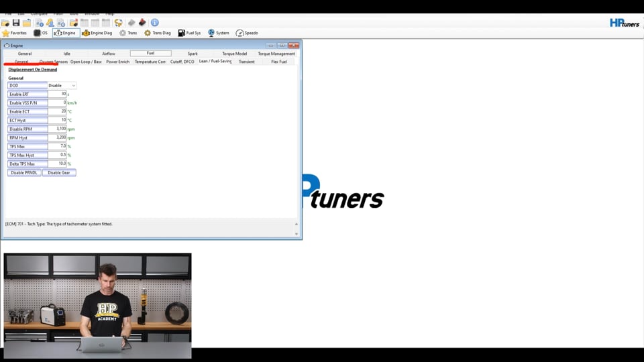Click the presenter video thumbnail
Viewport: 644px width, 362px height.
(x=97, y=306)
